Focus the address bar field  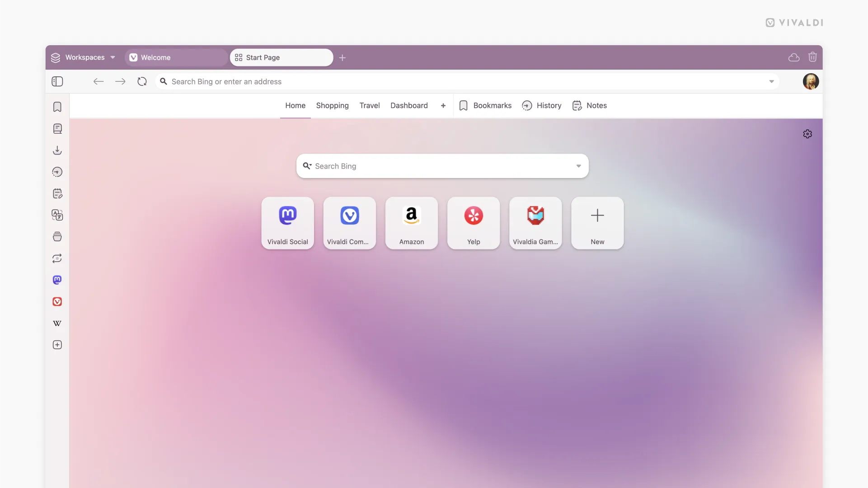pyautogui.click(x=467, y=82)
